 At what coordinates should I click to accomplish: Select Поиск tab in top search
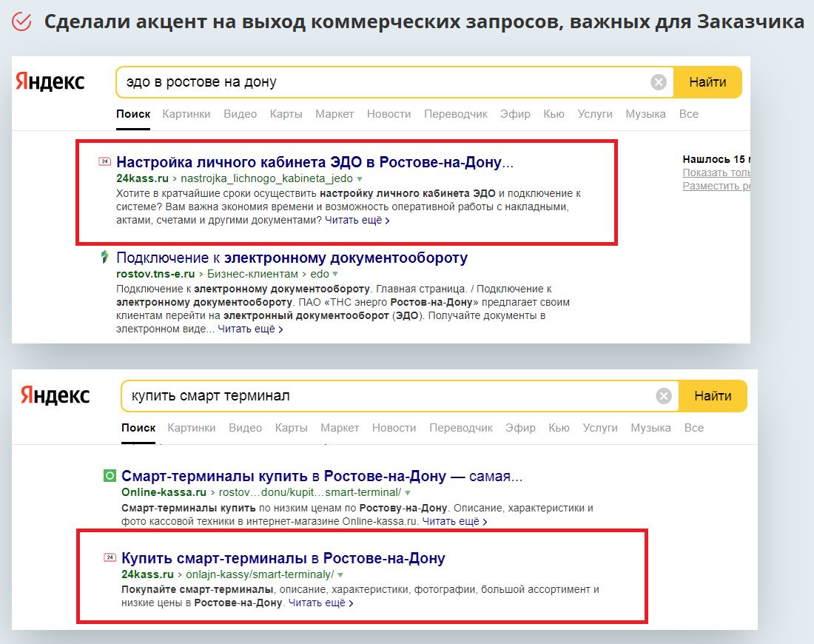[133, 114]
